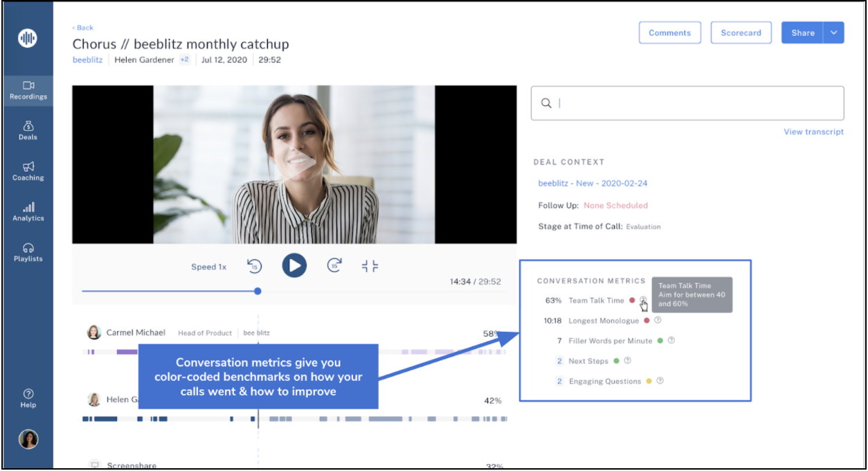Click the user profile avatar

pos(28,438)
